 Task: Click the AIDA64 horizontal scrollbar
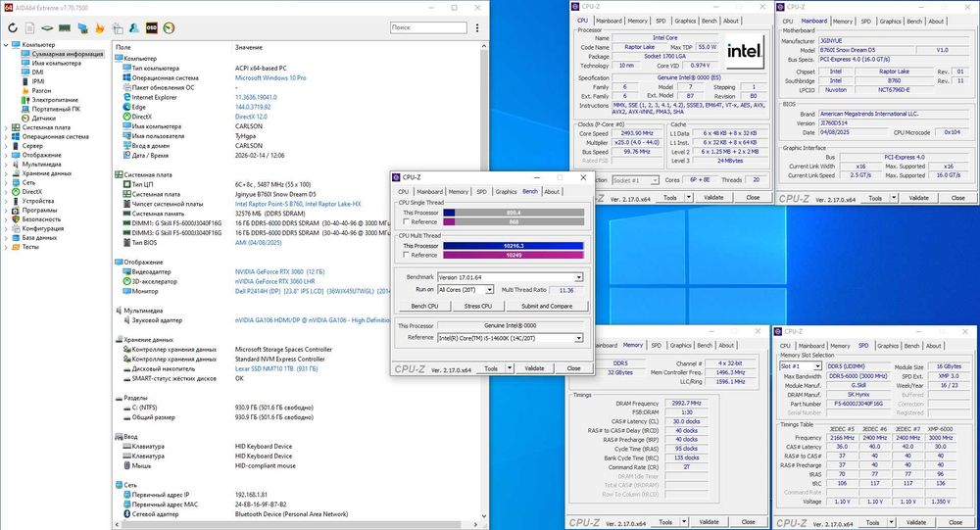[296, 525]
